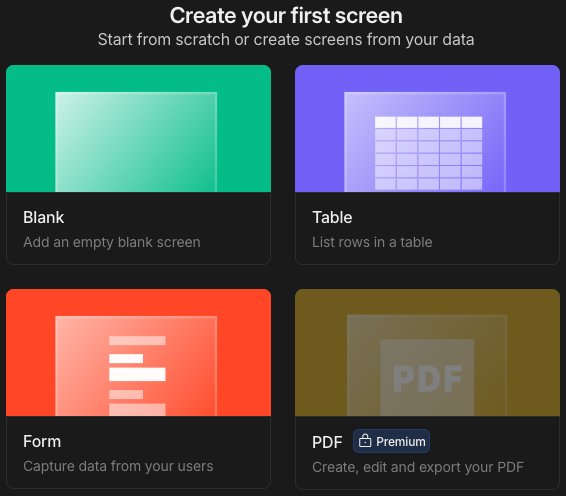The height and width of the screenshot is (496, 566).
Task: Click the Form card title
Action: 42,441
